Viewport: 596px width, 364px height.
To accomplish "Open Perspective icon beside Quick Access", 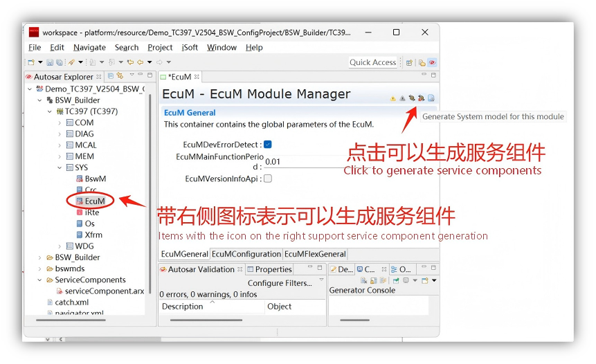I will [x=409, y=63].
